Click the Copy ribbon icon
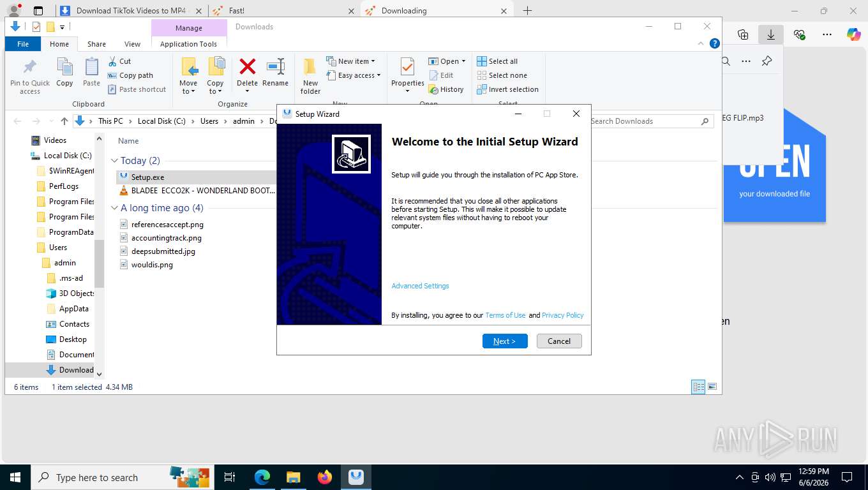 click(x=64, y=73)
